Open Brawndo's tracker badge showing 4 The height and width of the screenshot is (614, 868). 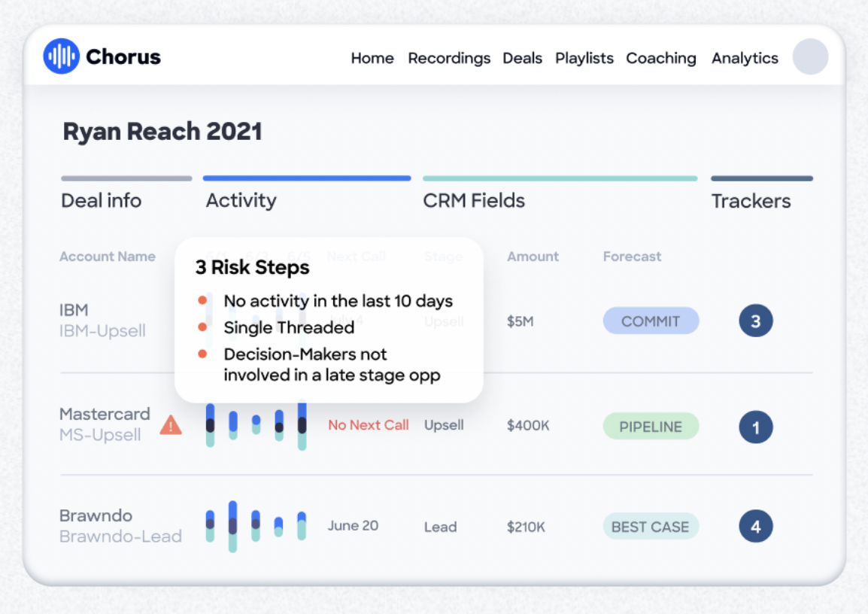click(x=755, y=526)
